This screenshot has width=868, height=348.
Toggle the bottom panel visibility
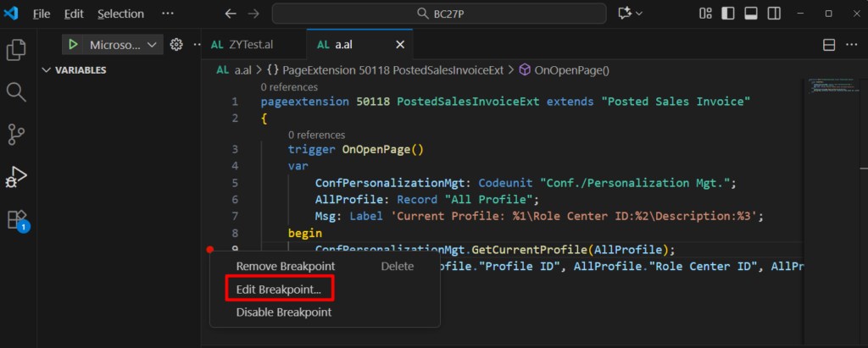(750, 14)
